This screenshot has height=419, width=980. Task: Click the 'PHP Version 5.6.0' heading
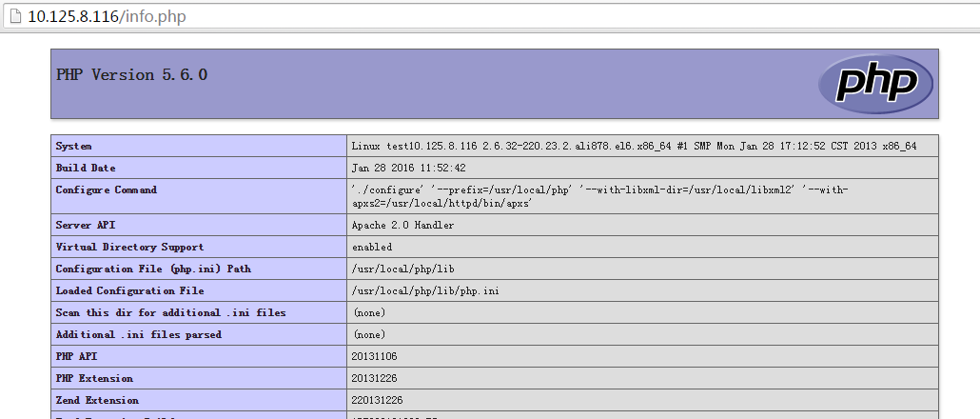[132, 75]
